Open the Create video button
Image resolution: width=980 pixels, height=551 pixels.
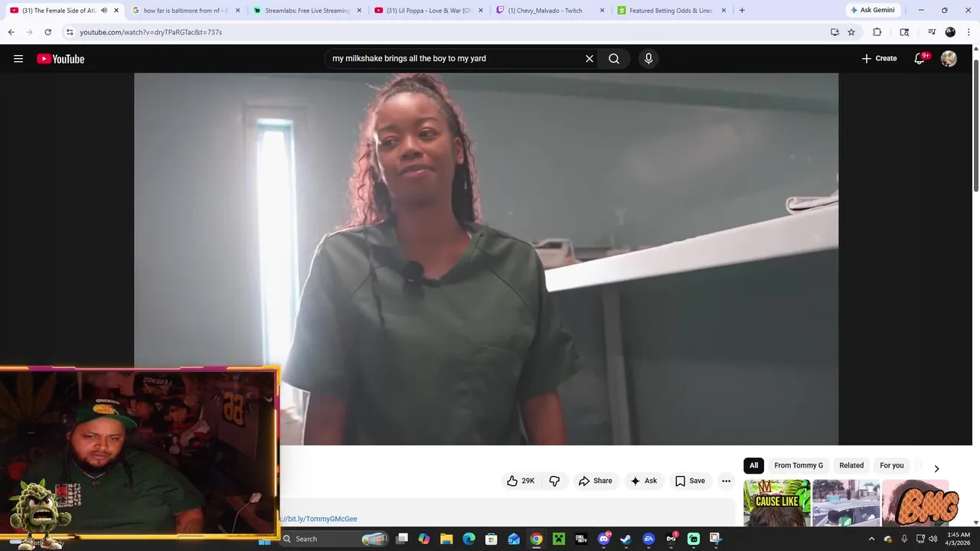coord(879,58)
